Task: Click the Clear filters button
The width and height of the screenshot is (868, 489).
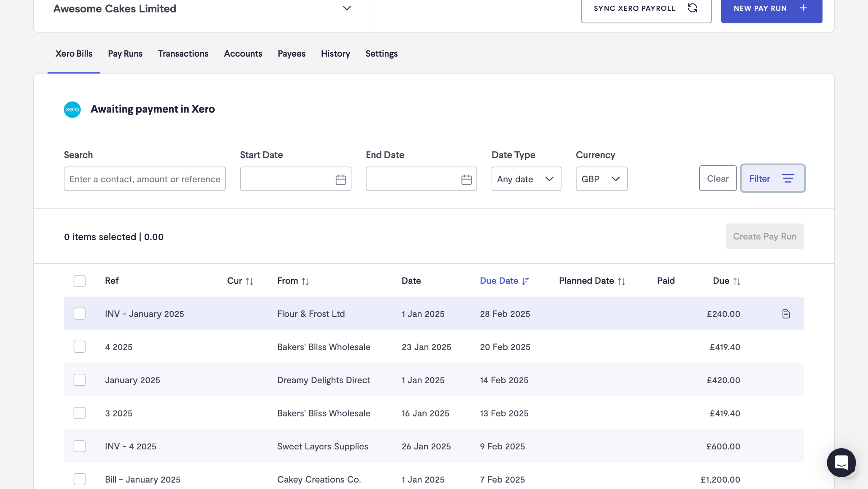Action: coord(717,178)
